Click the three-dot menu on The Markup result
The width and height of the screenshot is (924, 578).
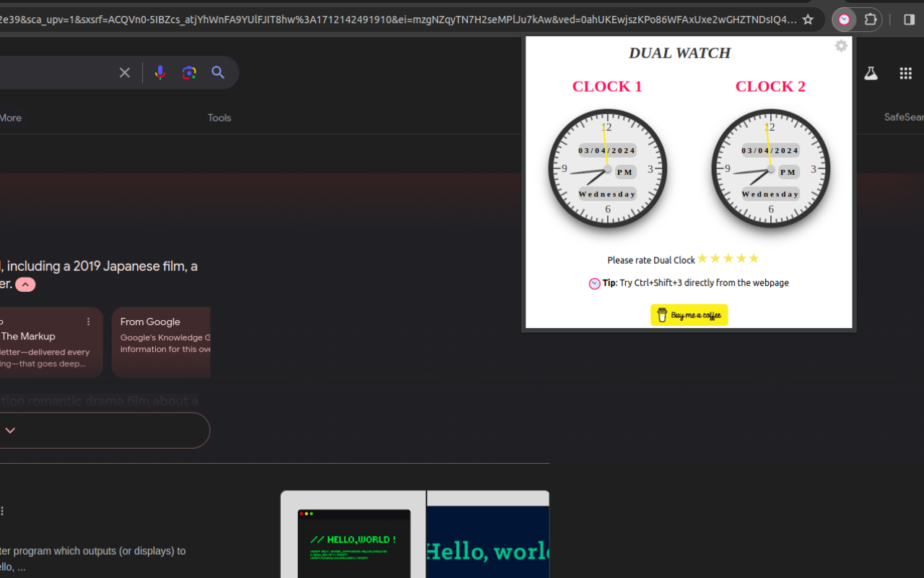(88, 321)
